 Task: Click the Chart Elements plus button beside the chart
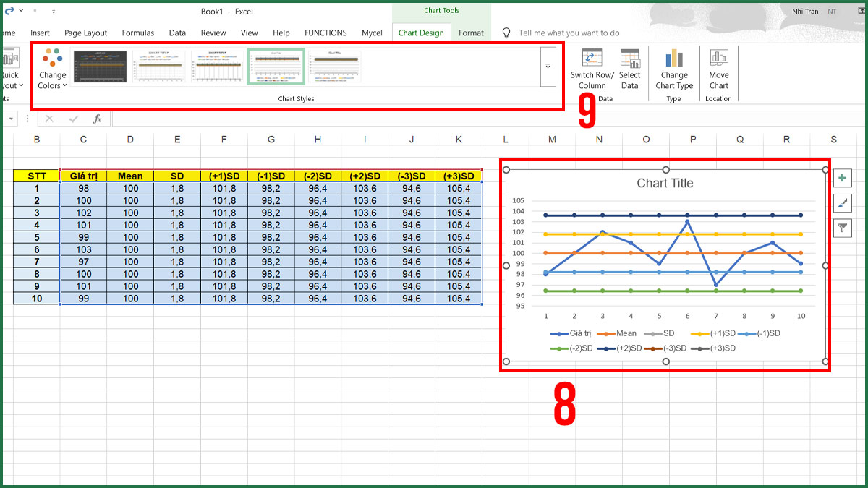click(x=842, y=177)
